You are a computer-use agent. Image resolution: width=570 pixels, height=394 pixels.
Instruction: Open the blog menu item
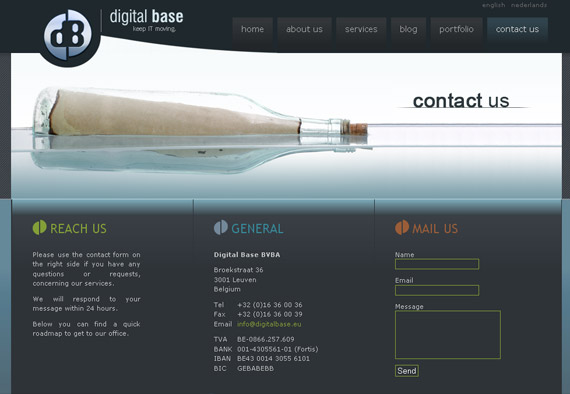coord(408,29)
